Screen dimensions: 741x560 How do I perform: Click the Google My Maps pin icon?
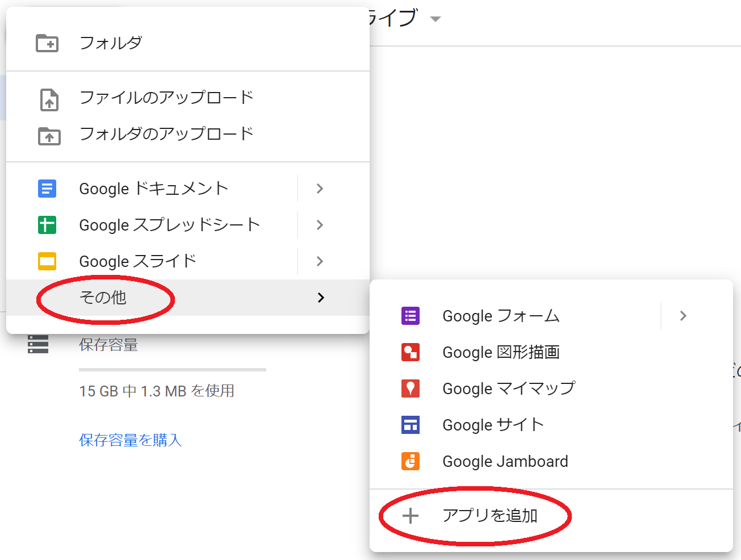coord(411,388)
